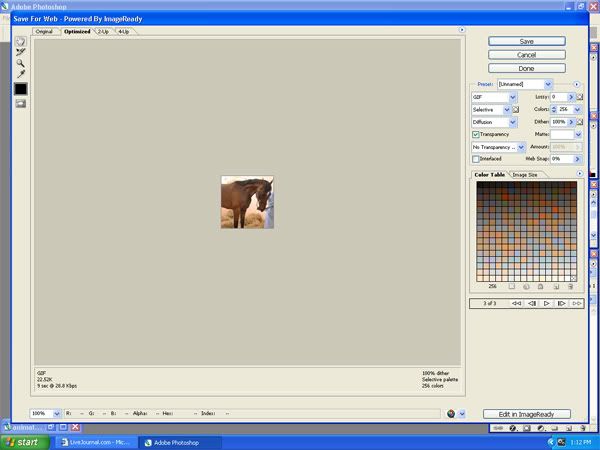Viewport: 600px width, 450px height.
Task: Go to first animation frame
Action: (516, 303)
